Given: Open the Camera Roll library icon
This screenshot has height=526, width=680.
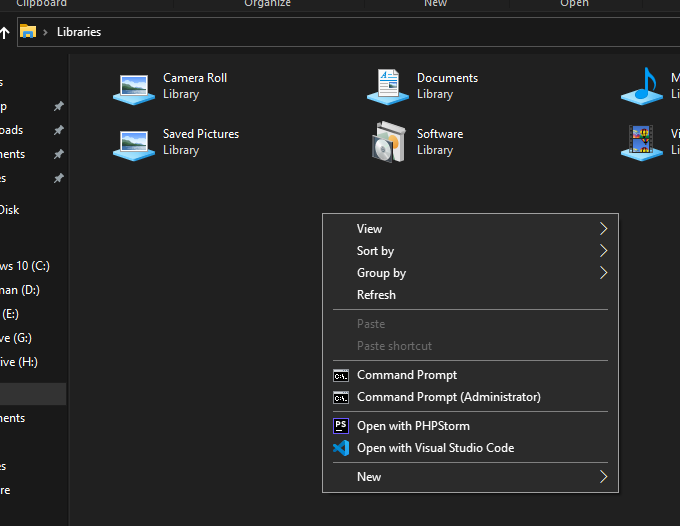Looking at the screenshot, I should click(x=134, y=88).
